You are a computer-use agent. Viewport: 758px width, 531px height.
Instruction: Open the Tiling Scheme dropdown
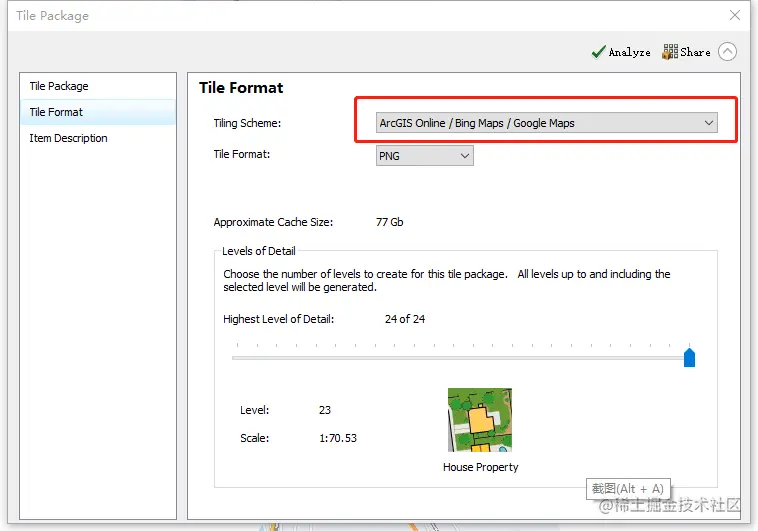[x=546, y=123]
